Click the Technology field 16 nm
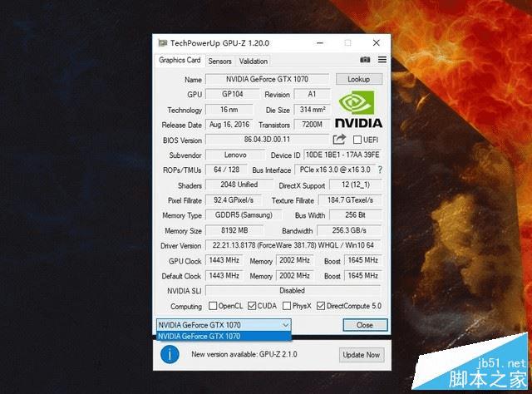The image size is (532, 394). coord(229,110)
